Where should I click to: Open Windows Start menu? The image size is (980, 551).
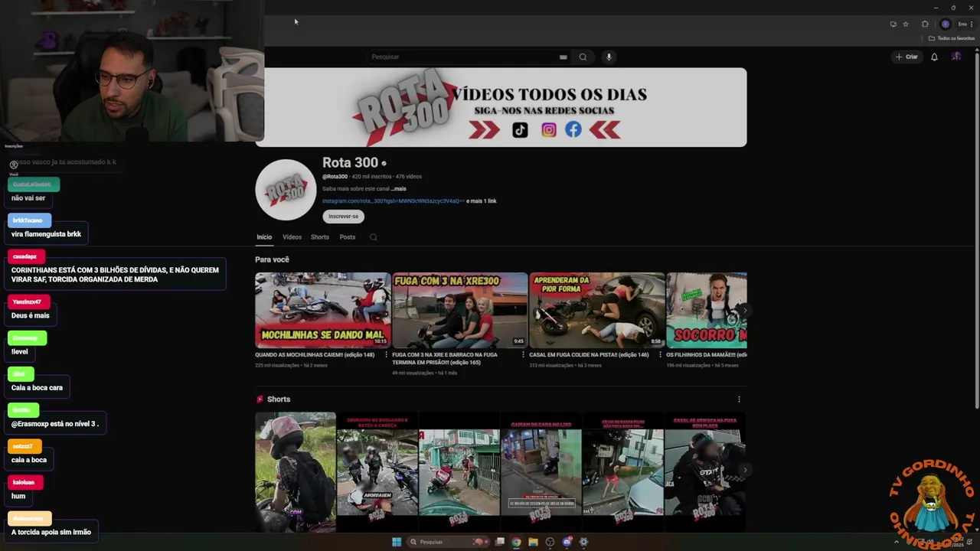pos(397,542)
